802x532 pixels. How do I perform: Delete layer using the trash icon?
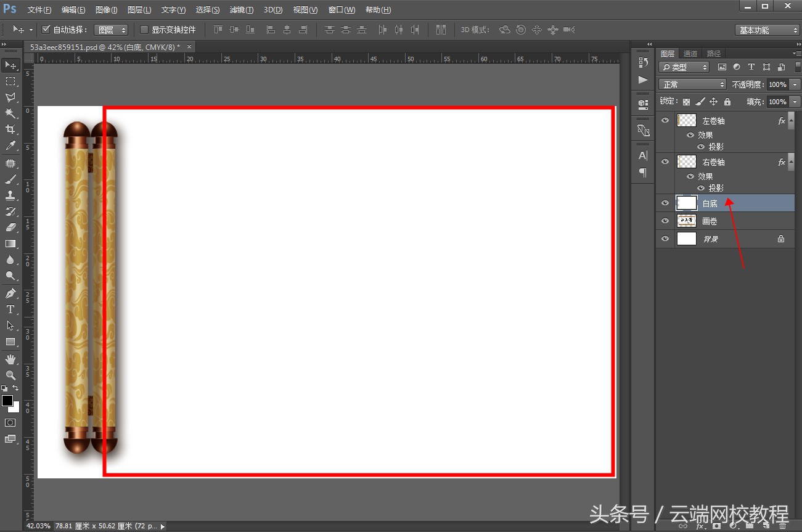tap(783, 526)
